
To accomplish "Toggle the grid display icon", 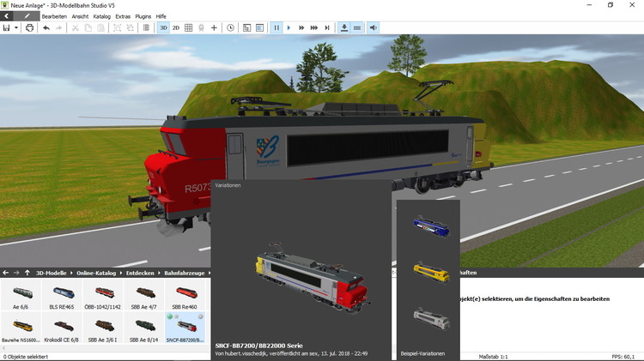I will pos(189,28).
